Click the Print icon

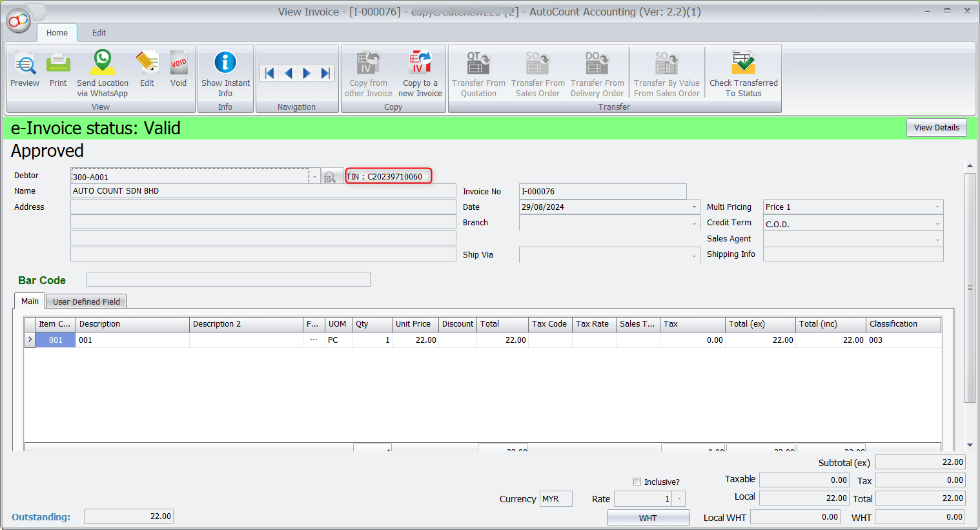58,69
